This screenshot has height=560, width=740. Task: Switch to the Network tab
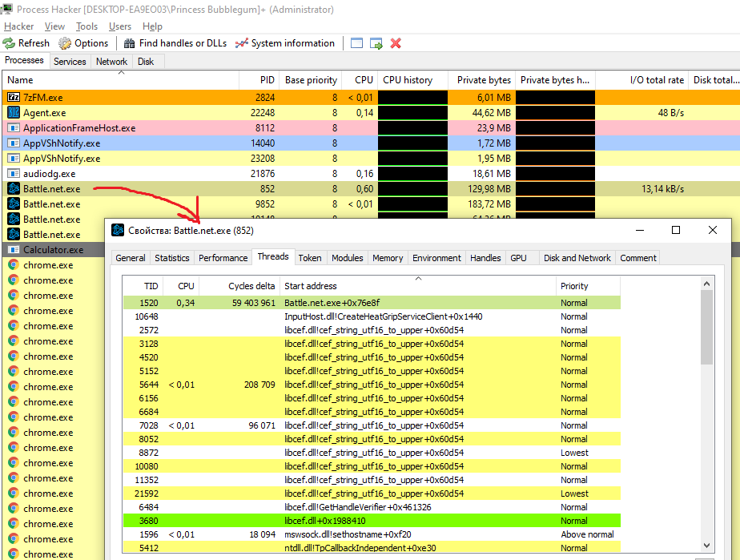[111, 62]
